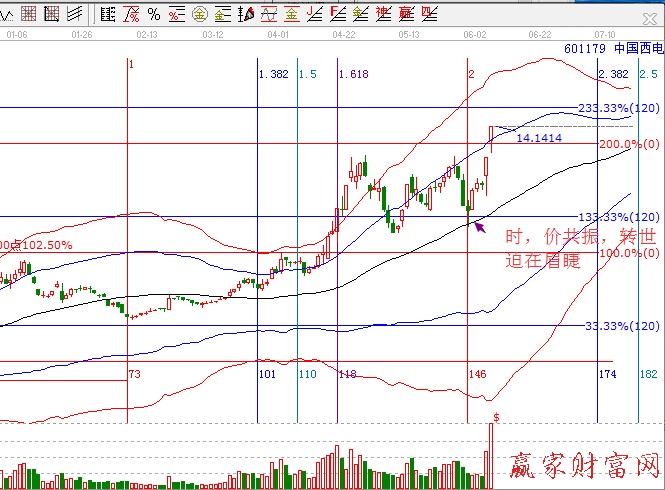Click the zigzag wave line icon
Screen dimensions: 665x490
[6, 13]
